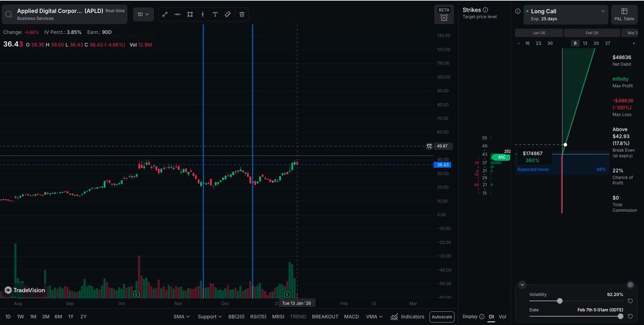Toggle the RSI(15) indicator
This screenshot has width=644, height=325.
pyautogui.click(x=258, y=316)
